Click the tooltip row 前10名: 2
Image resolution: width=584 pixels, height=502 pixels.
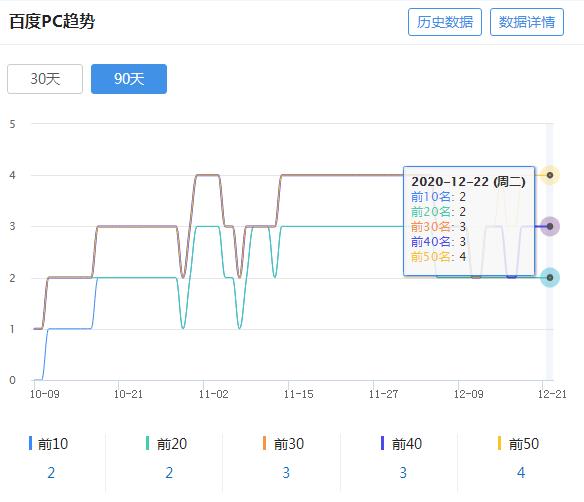coord(438,197)
